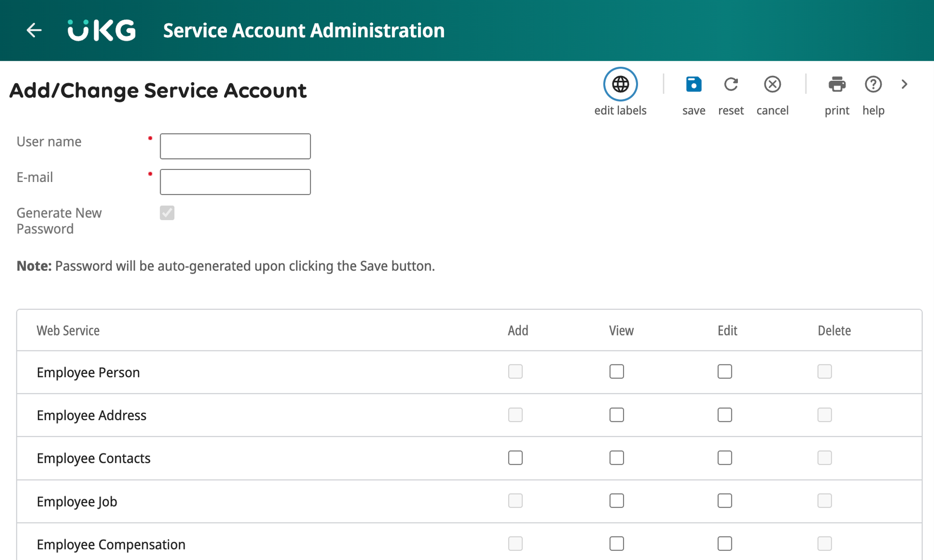Tick Add checkbox for Employee Contacts
The height and width of the screenshot is (560, 934).
(515, 458)
